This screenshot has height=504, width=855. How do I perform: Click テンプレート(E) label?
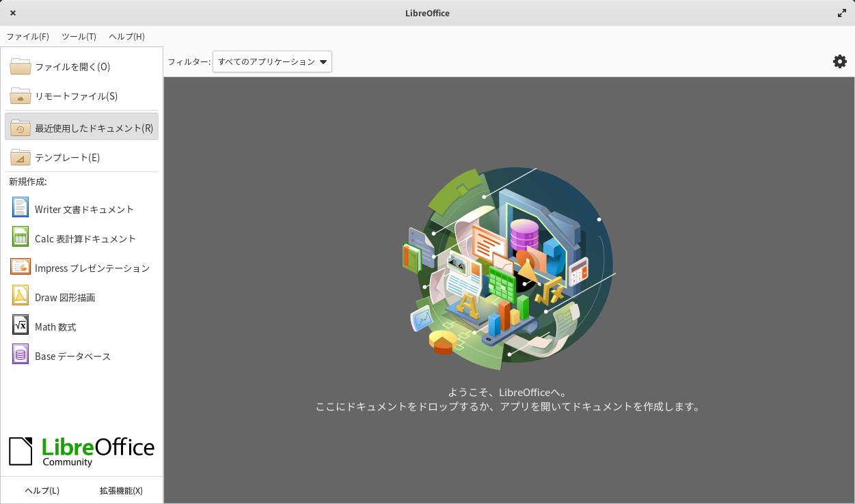[68, 158]
